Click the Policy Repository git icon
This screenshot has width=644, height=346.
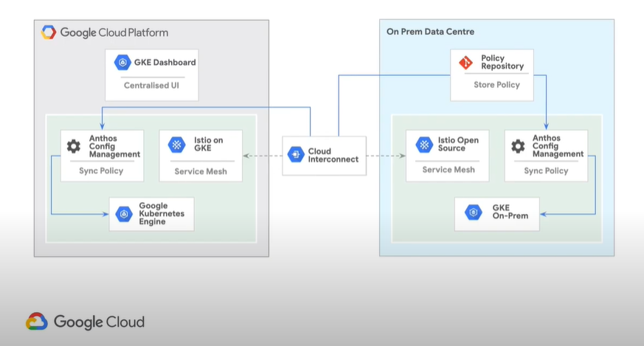pyautogui.click(x=465, y=63)
